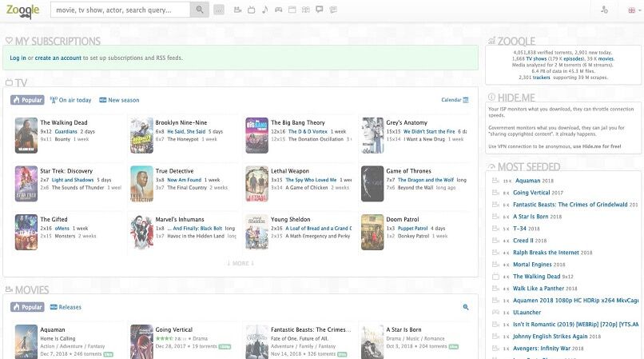644x359 pixels.
Task: Open the Now Am Found episode link
Action: [184, 180]
